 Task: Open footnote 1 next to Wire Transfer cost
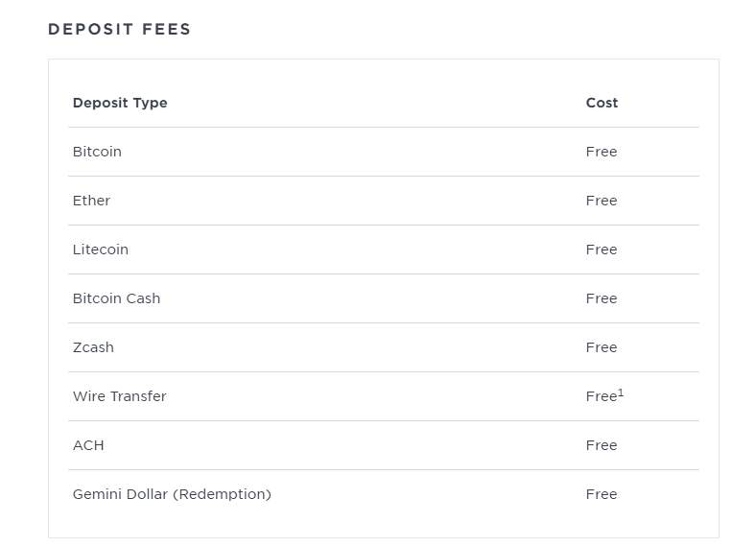(x=621, y=392)
